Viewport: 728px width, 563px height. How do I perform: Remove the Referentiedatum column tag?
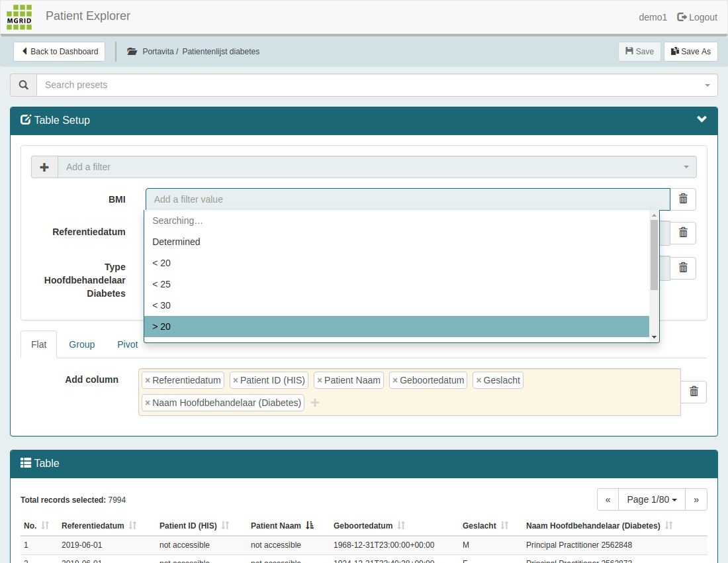click(x=148, y=380)
